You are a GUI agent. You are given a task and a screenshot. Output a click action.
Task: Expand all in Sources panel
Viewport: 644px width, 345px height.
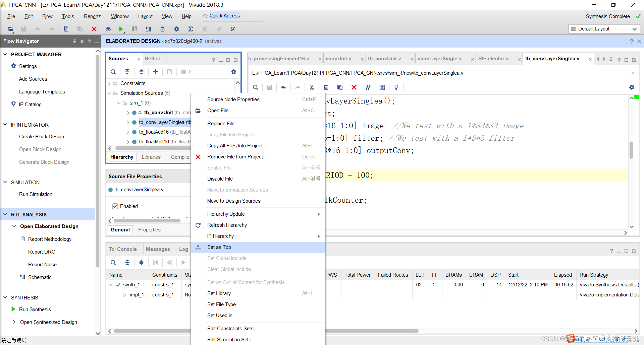[141, 72]
